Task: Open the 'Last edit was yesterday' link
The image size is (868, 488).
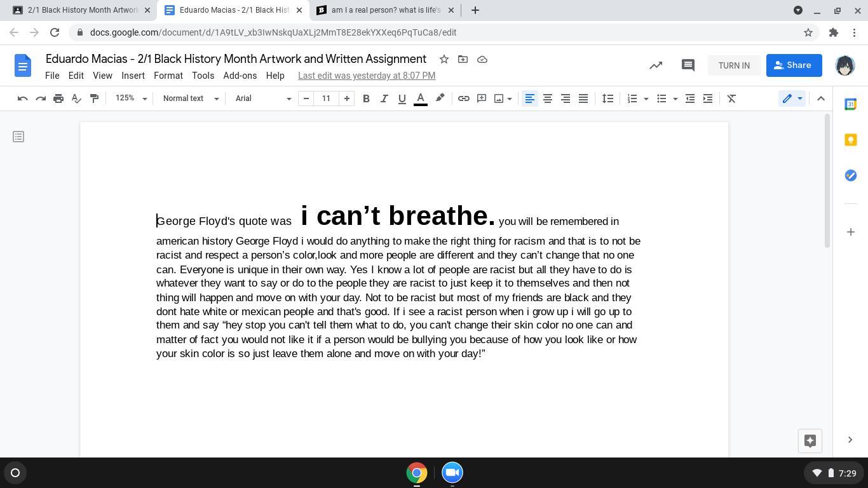Action: tap(367, 76)
